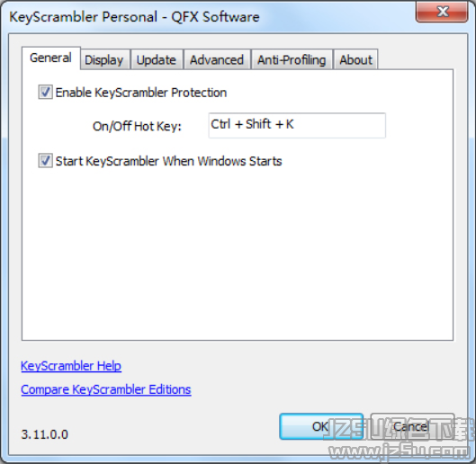Go to the Anti-Profiling tab
Screen dimensions: 476x464
[x=292, y=59]
